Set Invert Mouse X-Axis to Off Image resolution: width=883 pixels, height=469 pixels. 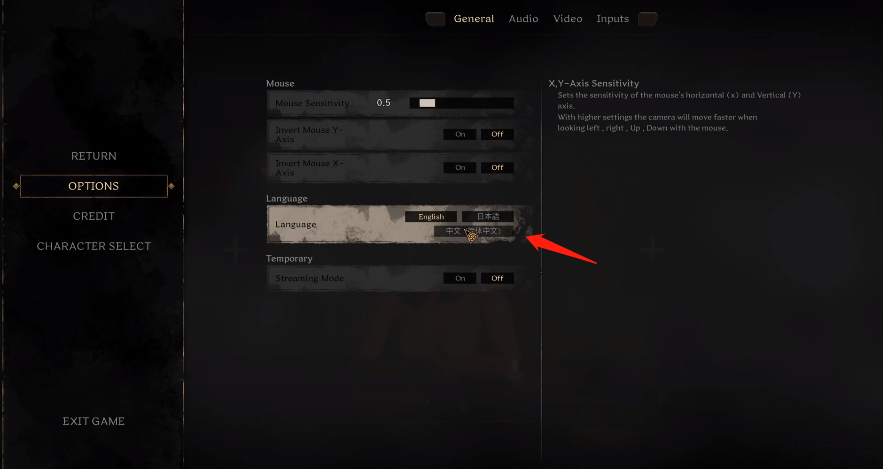[x=497, y=168]
